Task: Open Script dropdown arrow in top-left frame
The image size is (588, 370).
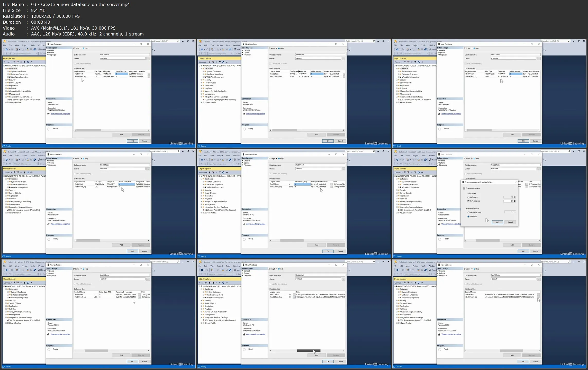Action: click(81, 48)
